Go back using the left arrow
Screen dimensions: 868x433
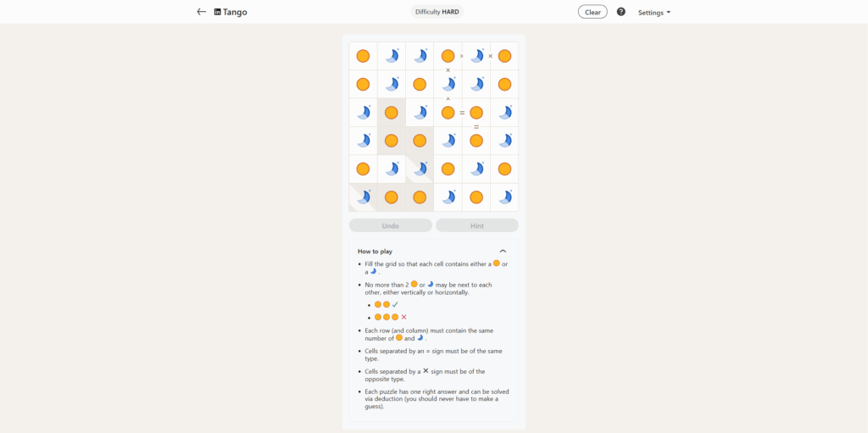pyautogui.click(x=201, y=12)
